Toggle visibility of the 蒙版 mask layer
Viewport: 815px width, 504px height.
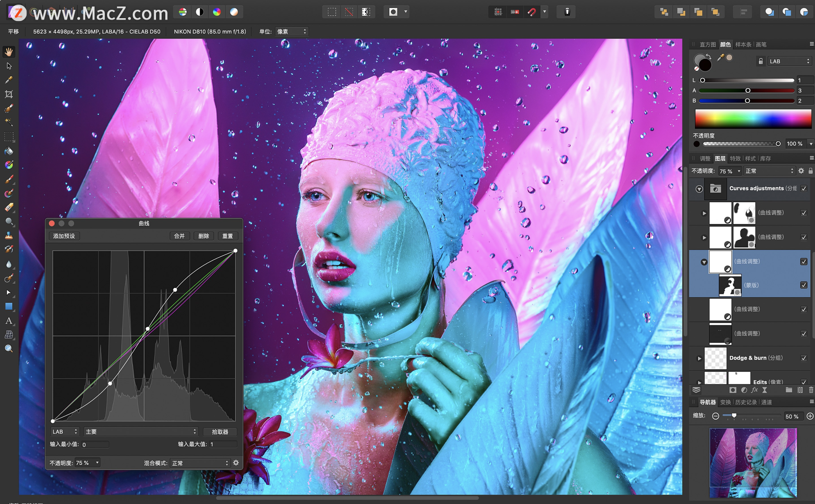804,285
